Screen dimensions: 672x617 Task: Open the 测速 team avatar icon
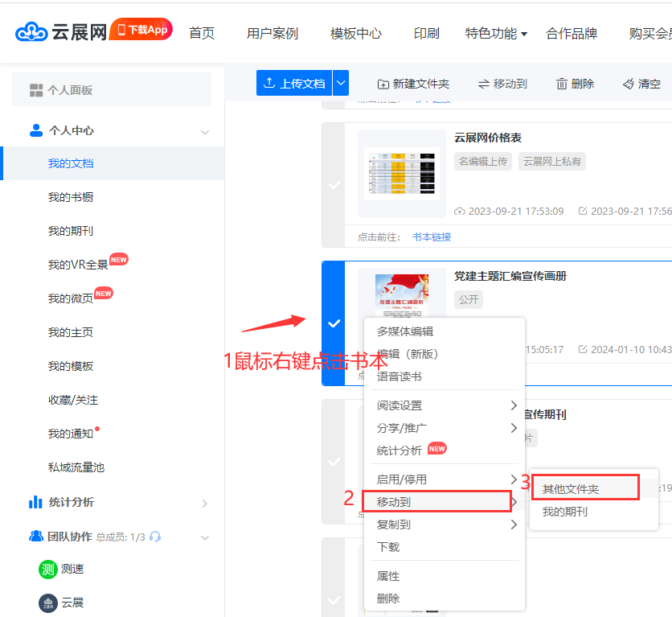(48, 569)
